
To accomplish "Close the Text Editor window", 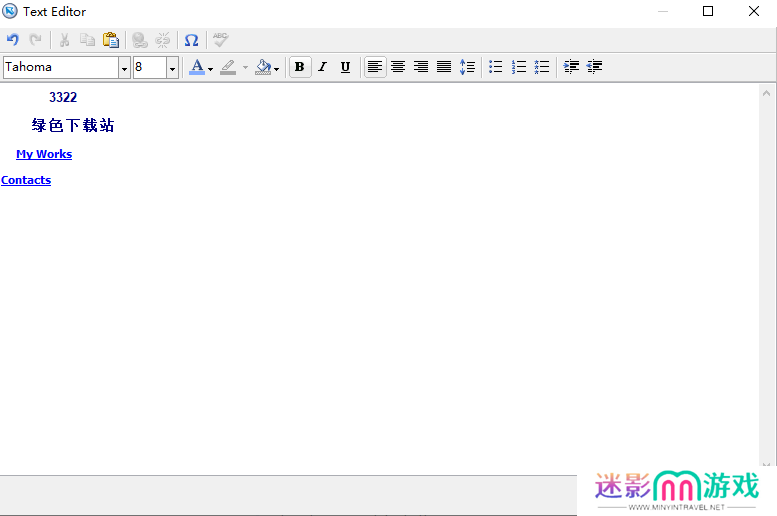I will point(754,11).
